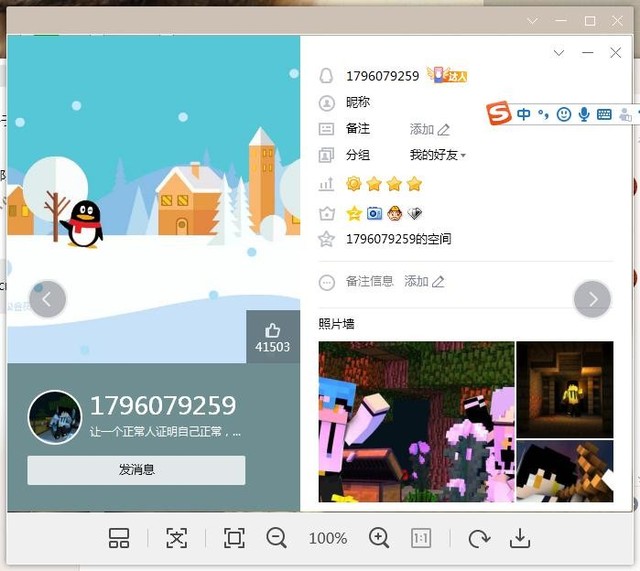Toggle Sogou voice input microphone
Image resolution: width=640 pixels, height=571 pixels.
(x=584, y=115)
